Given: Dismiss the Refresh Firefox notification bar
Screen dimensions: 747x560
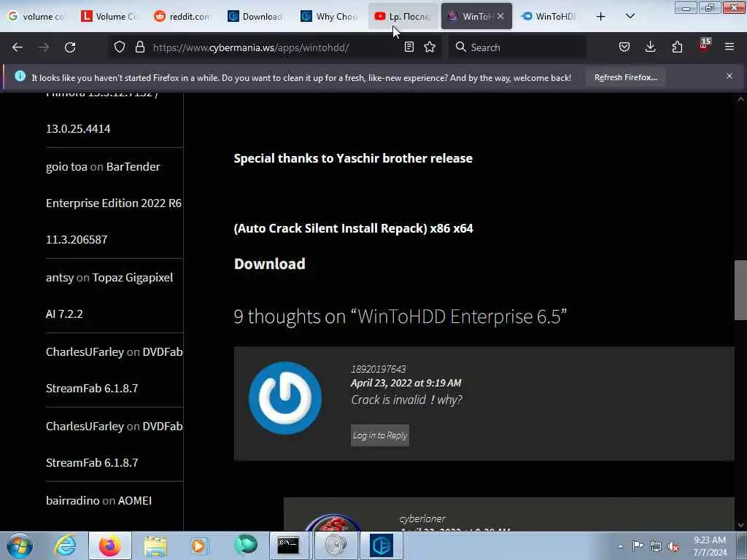Looking at the screenshot, I should coord(729,76).
